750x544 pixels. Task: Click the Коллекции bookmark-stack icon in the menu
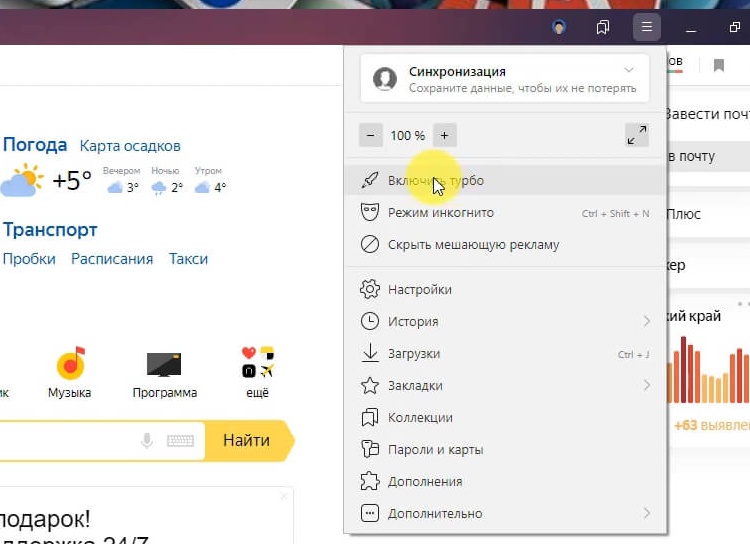click(x=370, y=417)
